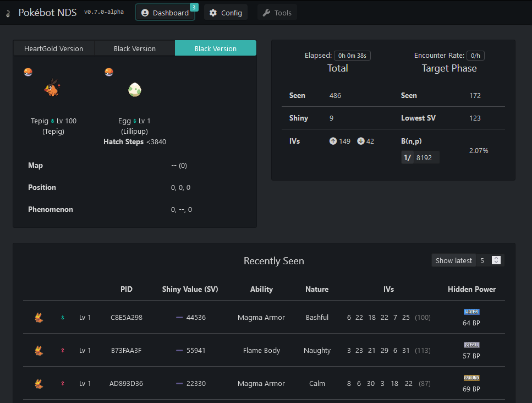This screenshot has height=403, width=532.
Task: Click the Dashboard notification badge showing 3
Action: click(194, 7)
